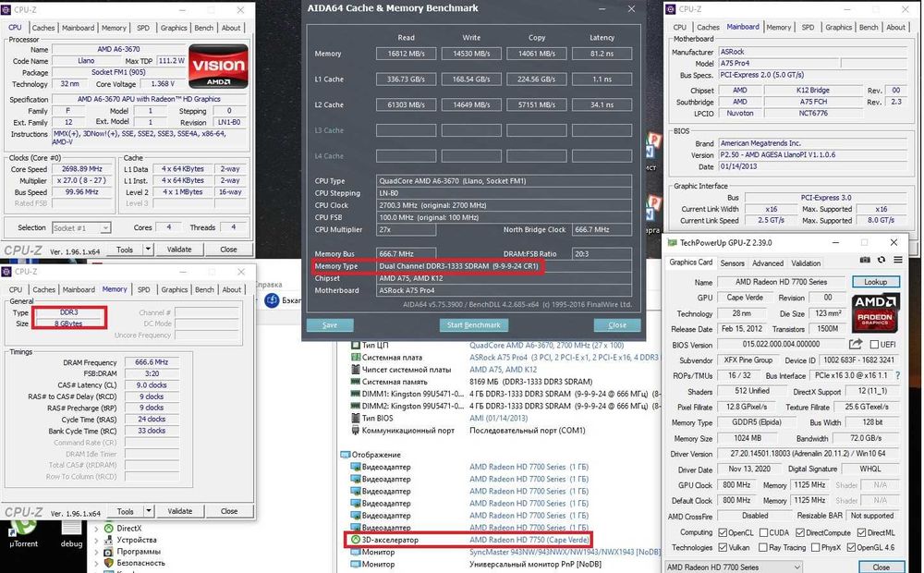This screenshot has height=573, width=924.
Task: Click Start Benchmark in AIDA64
Action: coord(474,324)
